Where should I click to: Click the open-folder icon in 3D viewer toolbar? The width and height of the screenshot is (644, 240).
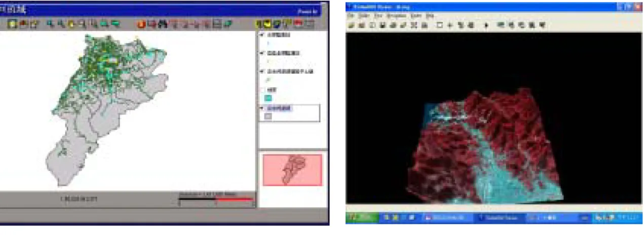point(351,25)
